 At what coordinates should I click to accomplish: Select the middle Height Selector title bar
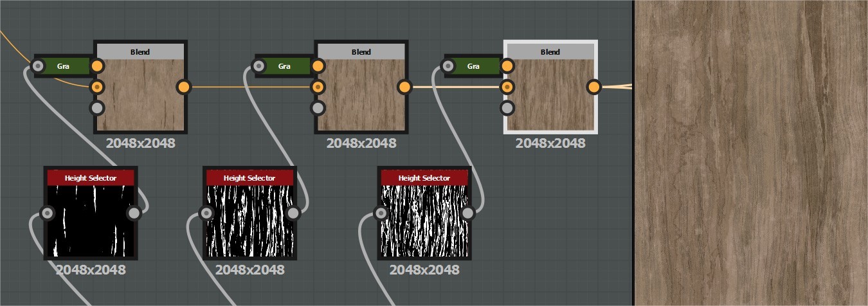pos(249,177)
